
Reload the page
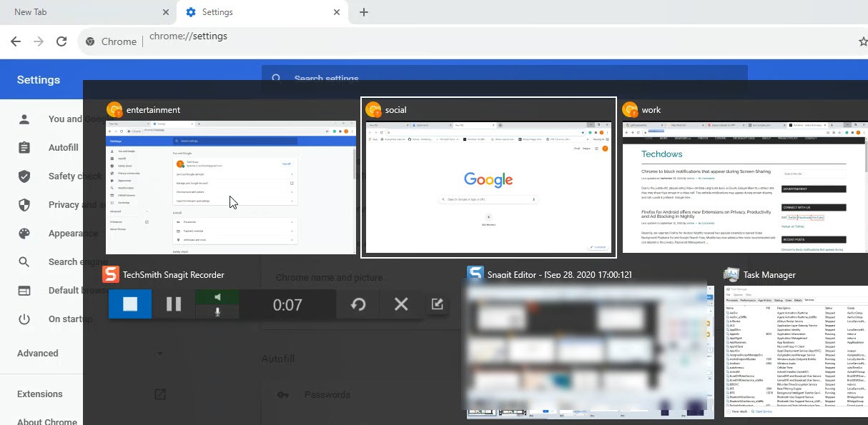coord(61,41)
